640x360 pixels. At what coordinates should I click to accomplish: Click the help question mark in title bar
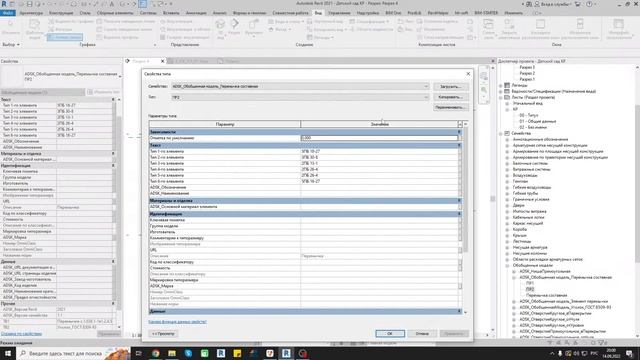[589, 4]
